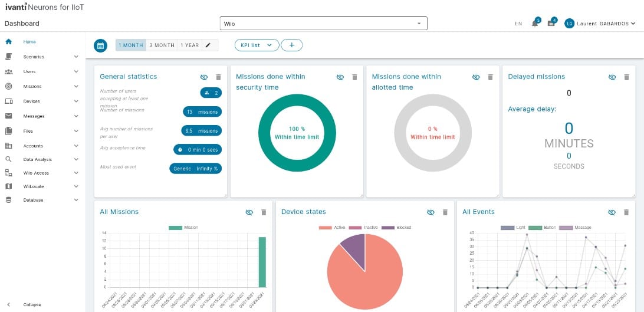644x312 pixels.
Task: Open the Wiio account selector dropdown
Action: [324, 24]
